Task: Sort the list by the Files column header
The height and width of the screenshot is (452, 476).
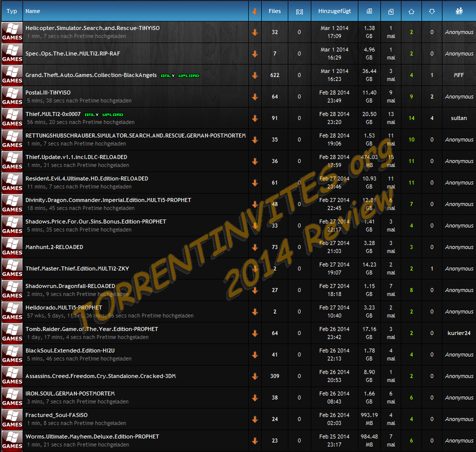Action: pos(275,11)
